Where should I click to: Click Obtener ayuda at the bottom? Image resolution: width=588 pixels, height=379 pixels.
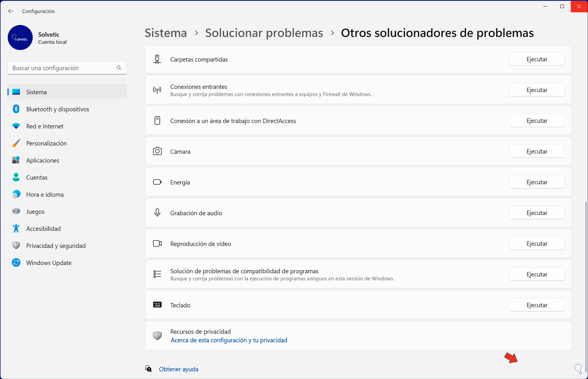point(178,369)
